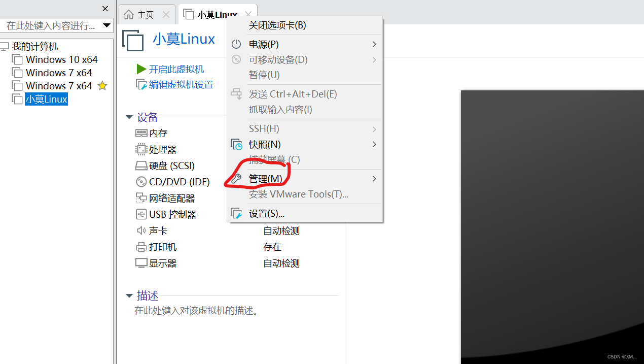Click the USB 控制器 icon
Viewport: 644px width, 364px height.
(x=141, y=214)
